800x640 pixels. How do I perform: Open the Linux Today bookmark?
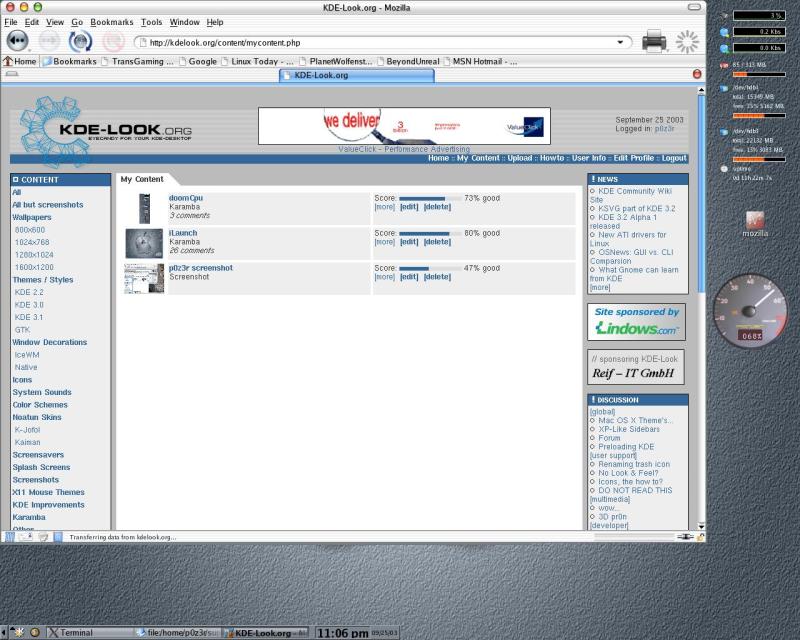click(x=258, y=61)
